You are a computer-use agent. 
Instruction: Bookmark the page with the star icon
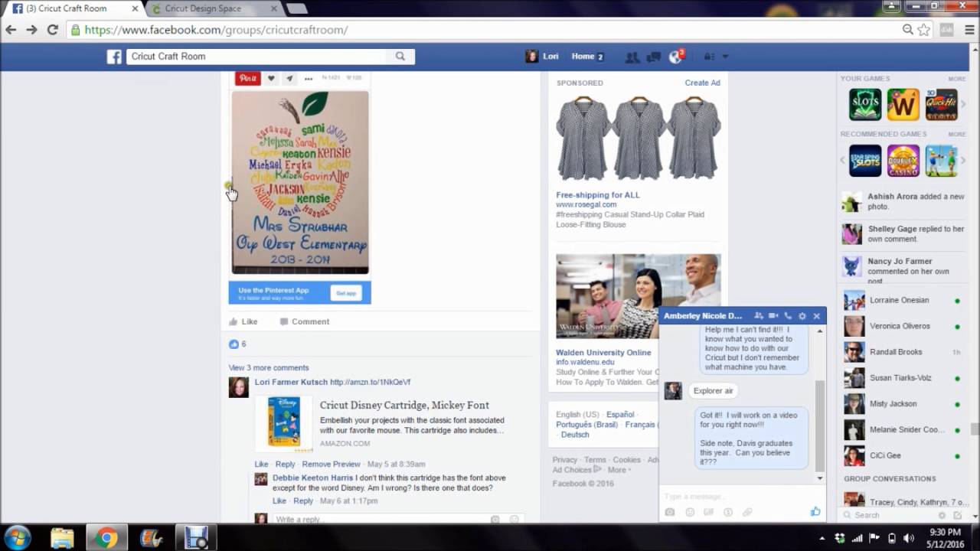924,30
